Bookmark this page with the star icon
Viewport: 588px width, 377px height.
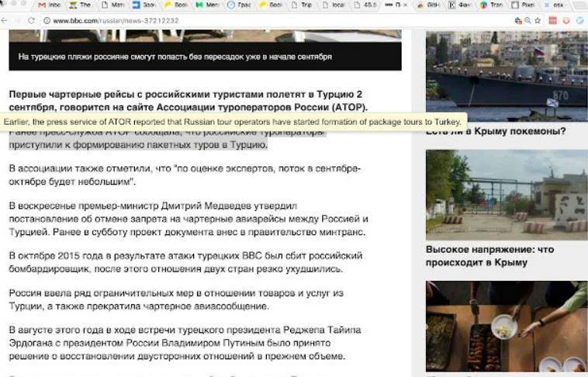coord(538,21)
